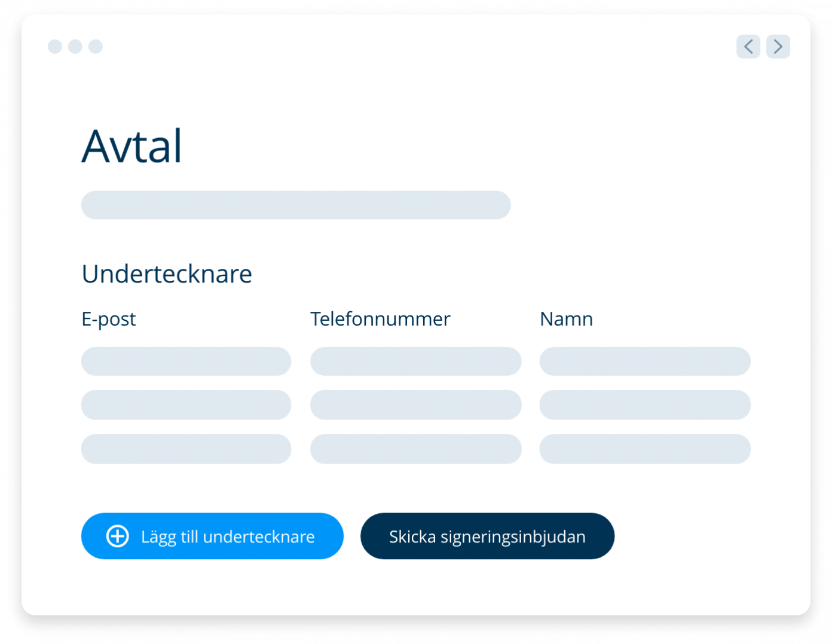Click the first E-post input field
Screen dimensions: 832x644
tap(186, 361)
